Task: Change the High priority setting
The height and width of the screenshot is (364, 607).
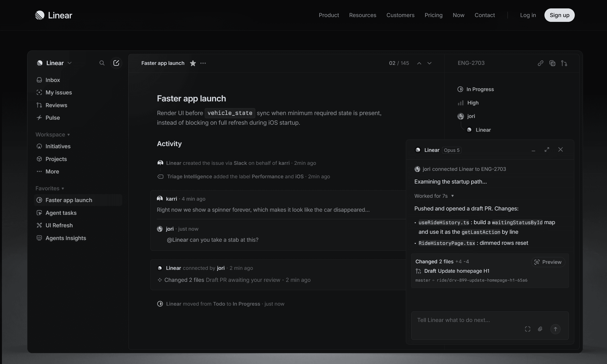Action: (468, 103)
